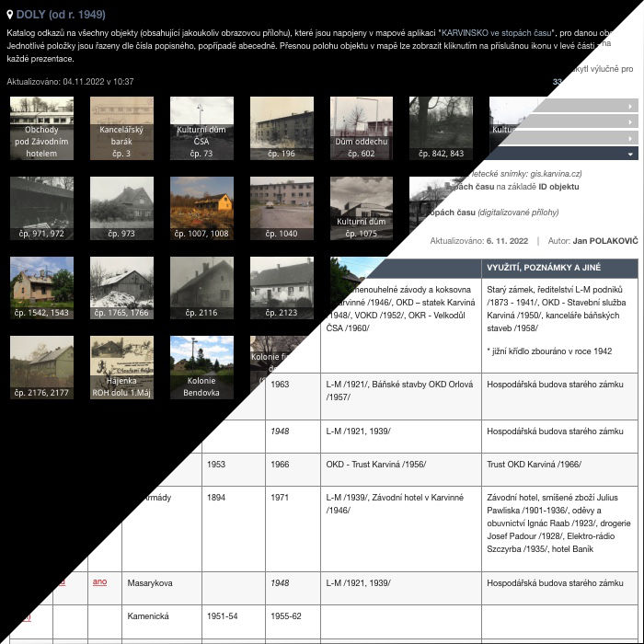Screen dimensions: 644x644
Task: Click Hospodářská budova starého zámku in 1963 row
Action: (555, 385)
